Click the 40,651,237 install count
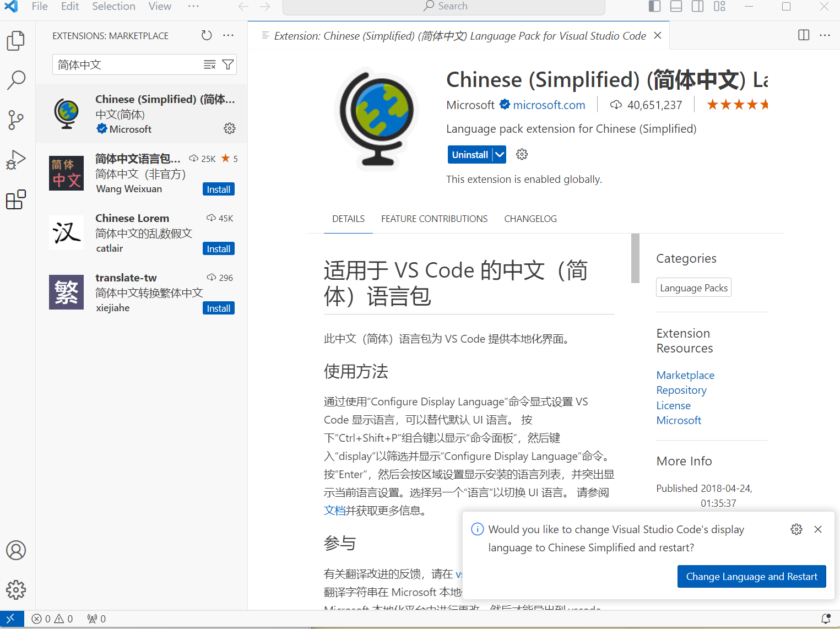Image resolution: width=840 pixels, height=629 pixels. click(646, 105)
